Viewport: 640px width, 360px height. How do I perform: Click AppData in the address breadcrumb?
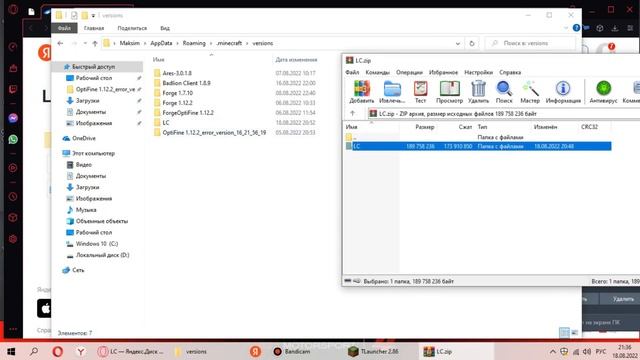[x=161, y=43]
